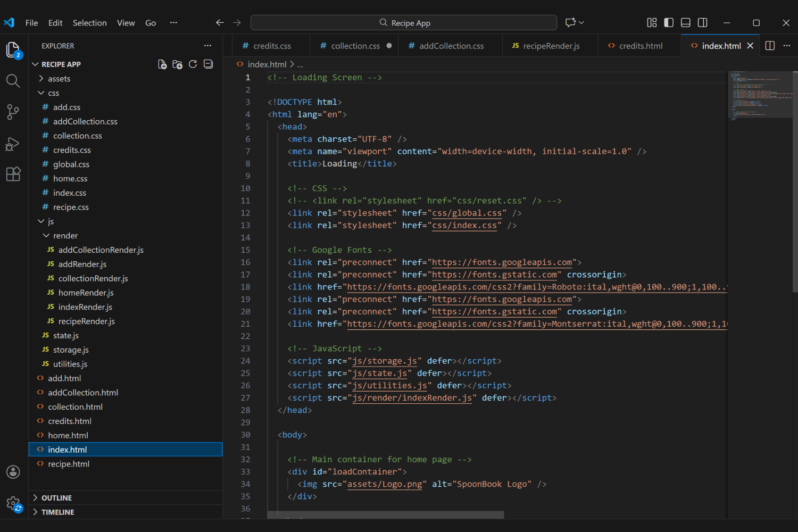Open the View menu

126,23
